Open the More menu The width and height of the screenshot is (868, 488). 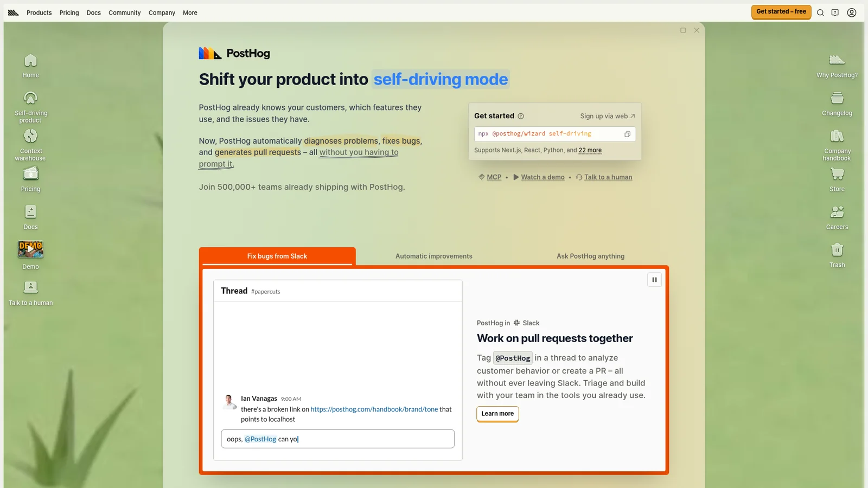(x=190, y=12)
